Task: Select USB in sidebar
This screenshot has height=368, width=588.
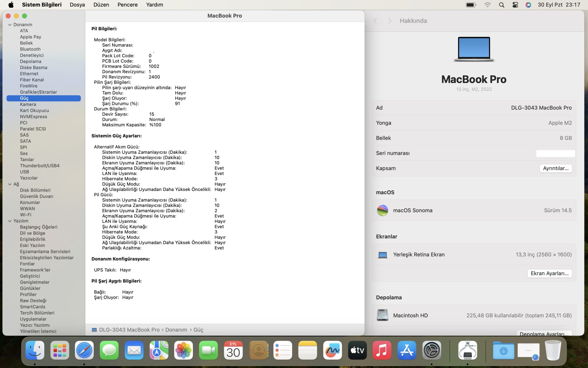Action: [24, 172]
